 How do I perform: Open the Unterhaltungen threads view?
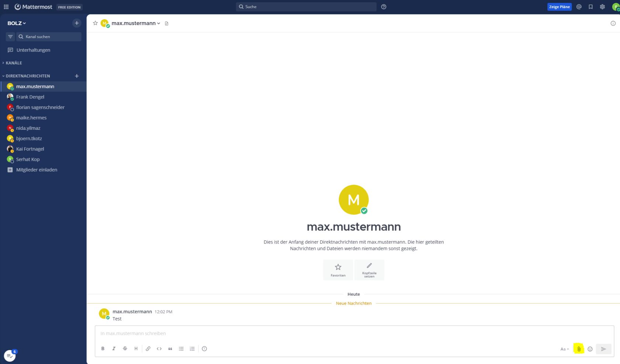(33, 50)
